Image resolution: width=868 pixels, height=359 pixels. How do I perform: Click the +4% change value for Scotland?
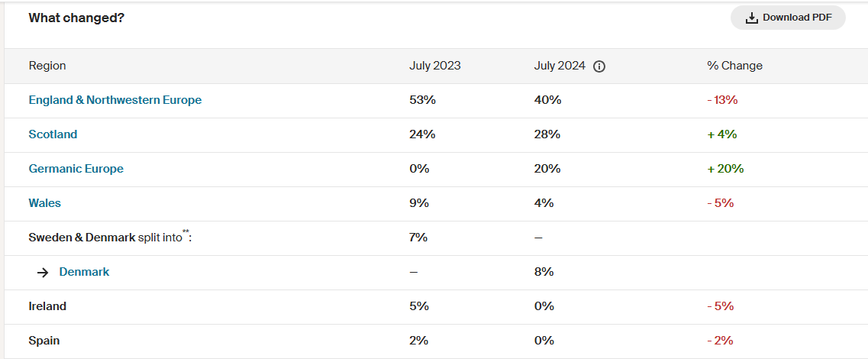click(721, 134)
